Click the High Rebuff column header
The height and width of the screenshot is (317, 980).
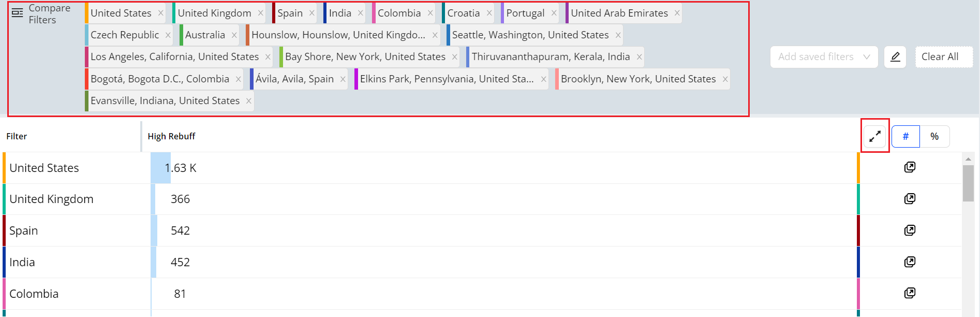[x=171, y=136]
